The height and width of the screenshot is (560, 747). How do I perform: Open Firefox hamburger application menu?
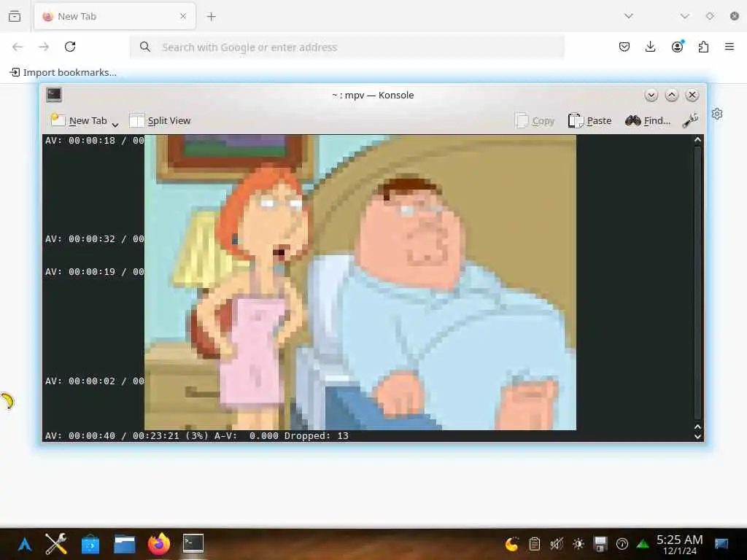pos(729,47)
